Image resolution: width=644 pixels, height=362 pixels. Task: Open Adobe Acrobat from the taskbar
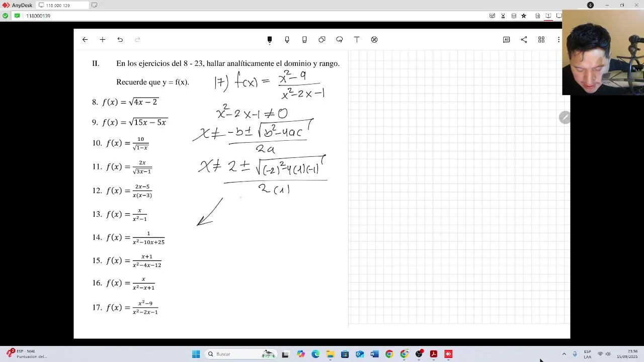(x=434, y=354)
